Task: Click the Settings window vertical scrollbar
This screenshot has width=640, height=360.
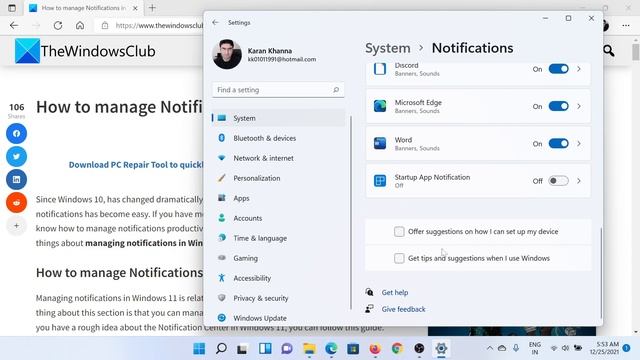Action: click(601, 273)
